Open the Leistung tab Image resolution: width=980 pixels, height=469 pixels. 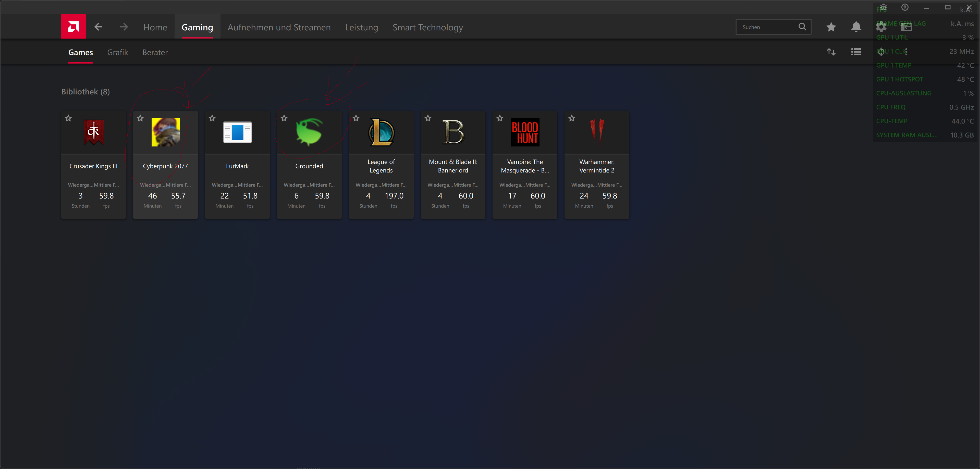tap(361, 27)
